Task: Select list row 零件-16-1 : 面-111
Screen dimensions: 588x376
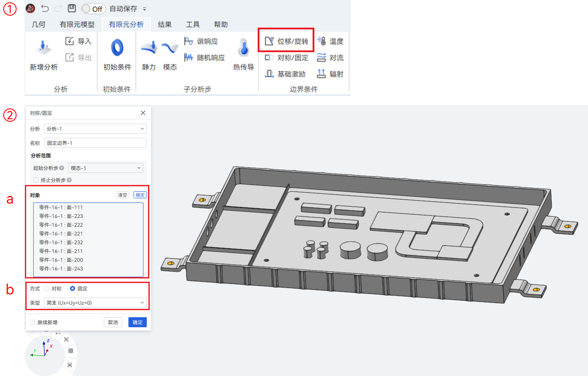Action: pos(88,207)
